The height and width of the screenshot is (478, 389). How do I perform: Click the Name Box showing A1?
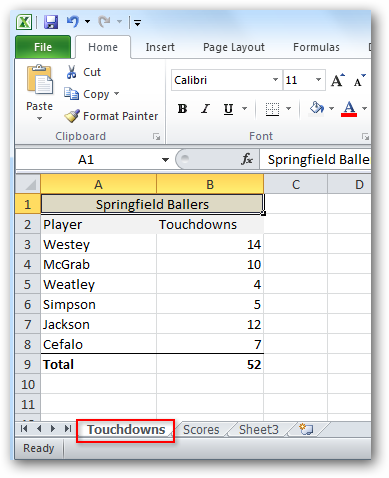(x=87, y=160)
